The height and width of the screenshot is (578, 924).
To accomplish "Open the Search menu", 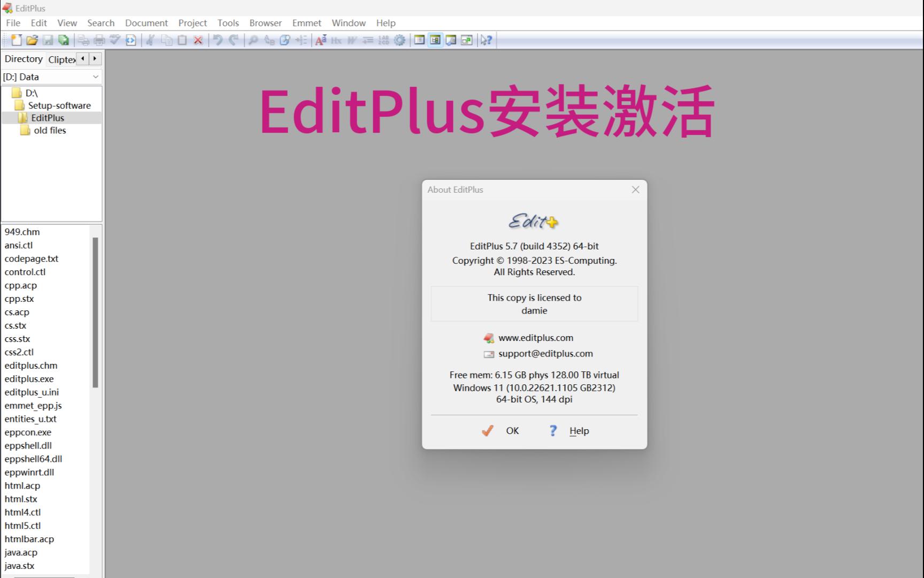I will [x=101, y=23].
